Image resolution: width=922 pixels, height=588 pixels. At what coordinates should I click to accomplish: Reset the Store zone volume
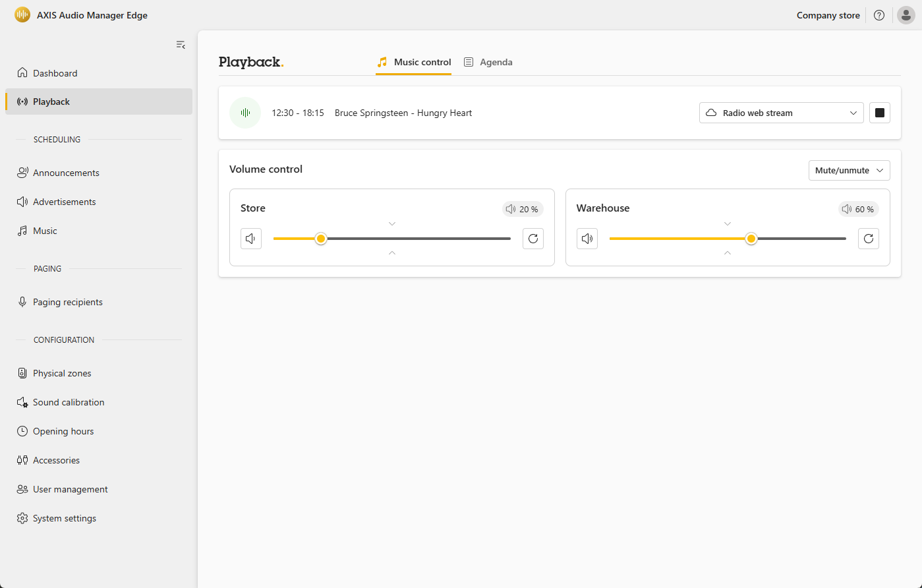(533, 239)
